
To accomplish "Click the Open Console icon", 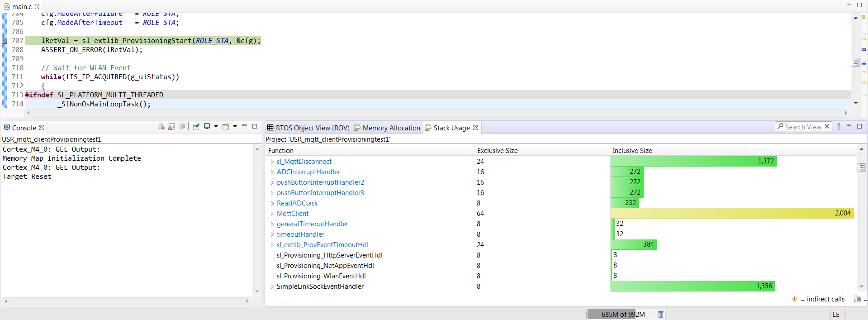I will tap(226, 127).
